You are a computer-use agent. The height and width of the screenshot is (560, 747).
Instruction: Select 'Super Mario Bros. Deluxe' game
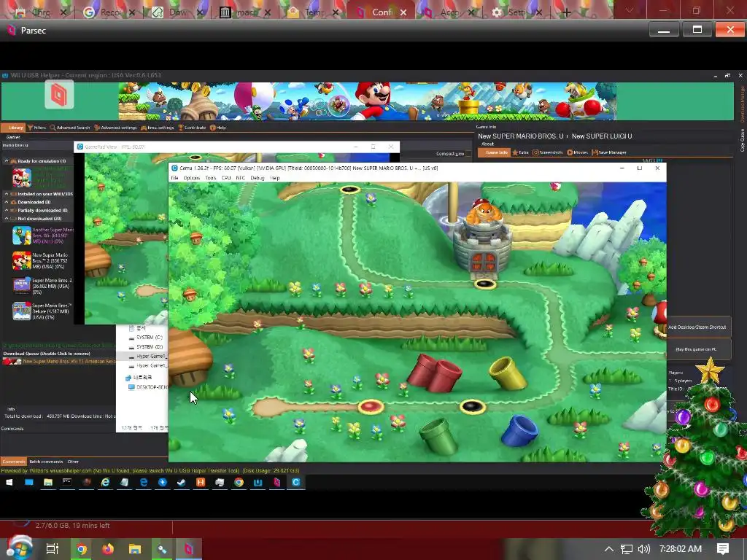[42, 311]
